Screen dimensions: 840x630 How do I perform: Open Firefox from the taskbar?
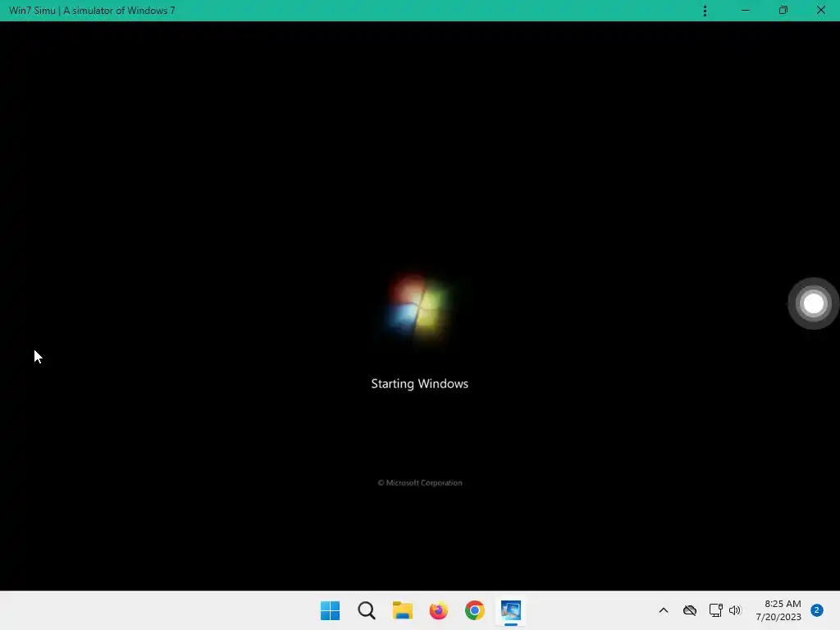pos(438,610)
